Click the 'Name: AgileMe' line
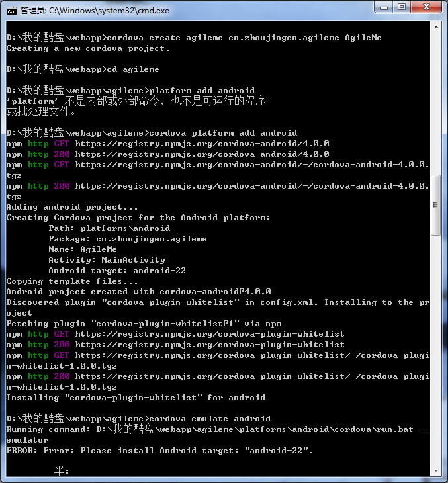 click(x=83, y=249)
